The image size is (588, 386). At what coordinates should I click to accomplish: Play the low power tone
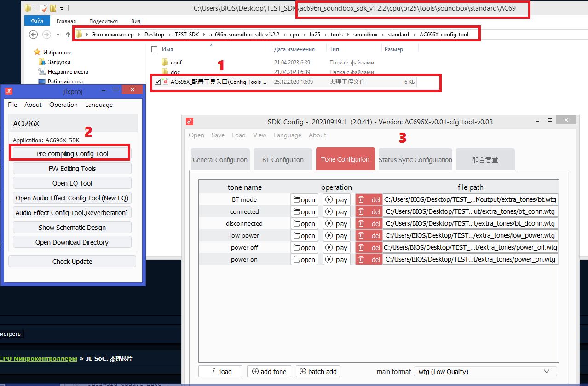(336, 235)
